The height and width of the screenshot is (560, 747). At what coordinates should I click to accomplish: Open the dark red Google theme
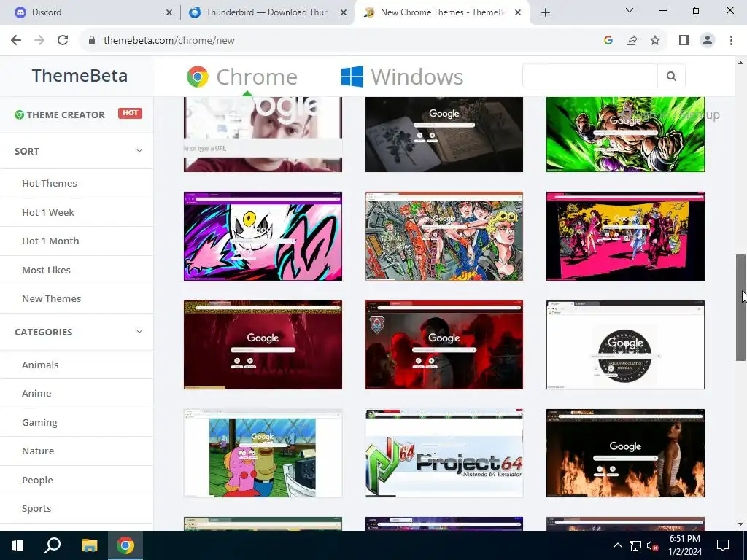click(263, 345)
